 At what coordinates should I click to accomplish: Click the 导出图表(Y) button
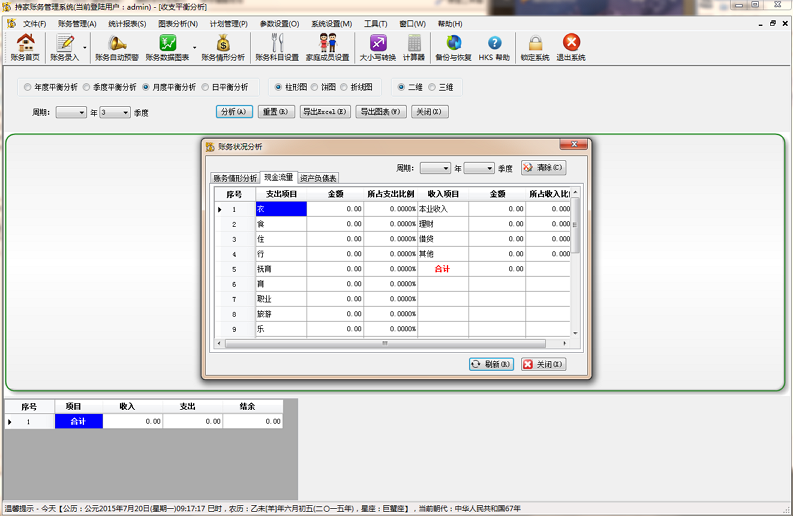tap(381, 112)
